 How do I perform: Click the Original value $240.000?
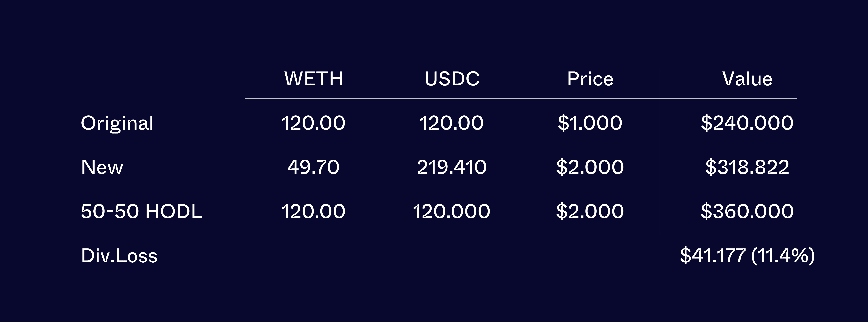747,123
